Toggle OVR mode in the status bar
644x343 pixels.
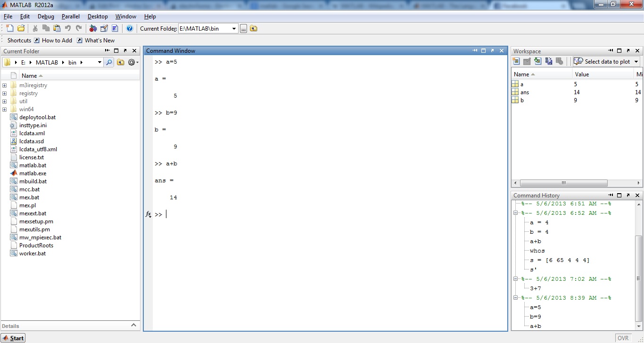(x=623, y=338)
